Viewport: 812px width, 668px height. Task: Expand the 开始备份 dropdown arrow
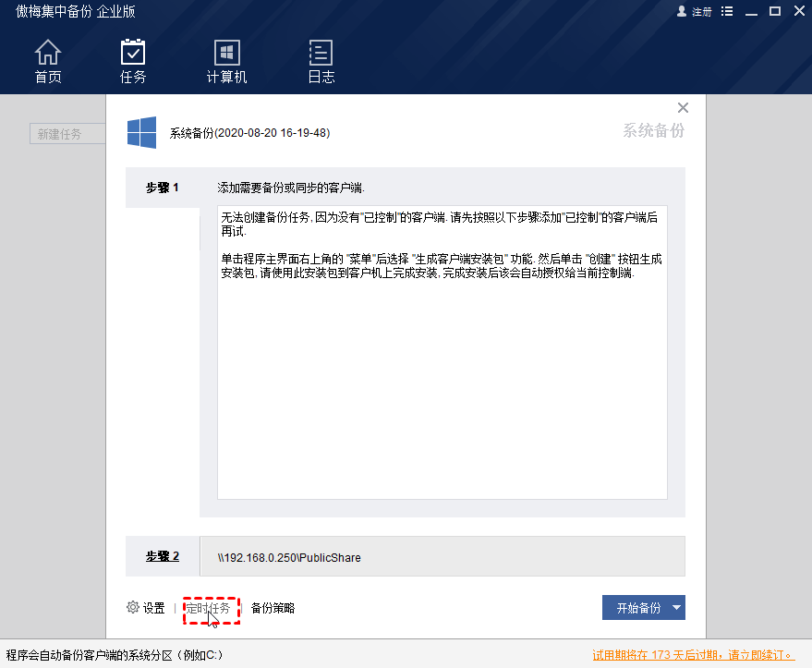(677, 608)
